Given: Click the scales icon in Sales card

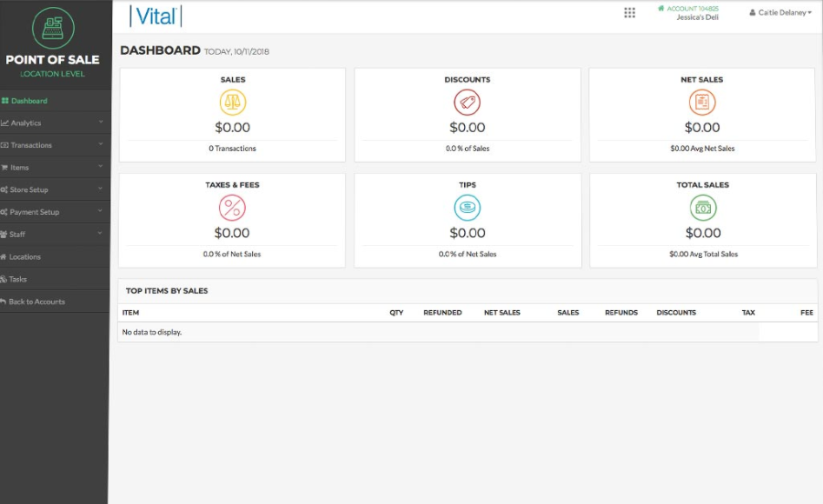Looking at the screenshot, I should point(233,103).
